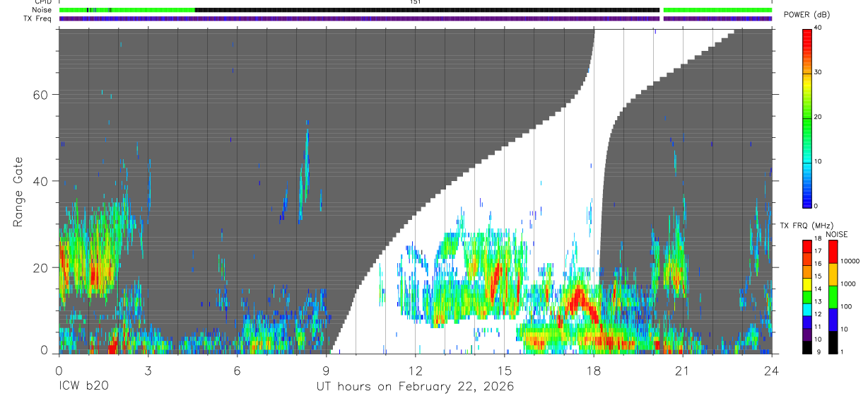This screenshot has height=401, width=868.
Task: Click the 30 tick on power scale
Action: click(x=816, y=72)
